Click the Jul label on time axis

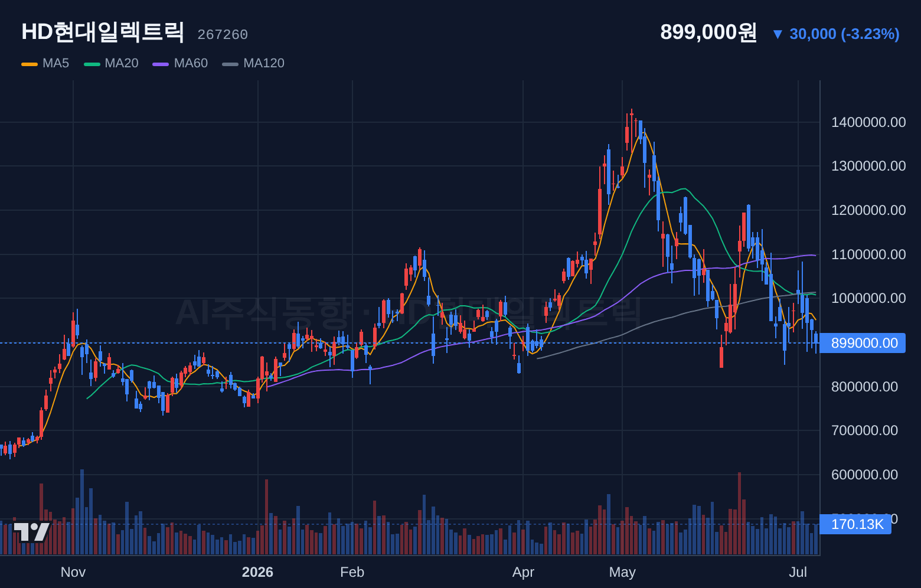click(x=798, y=572)
